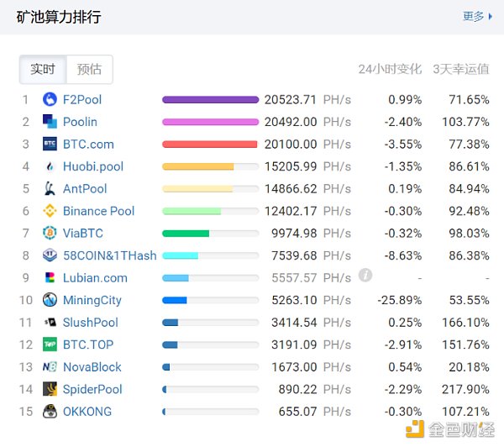Click the 20523.71 hashrate value
The height and width of the screenshot is (447, 504).
coord(291,100)
